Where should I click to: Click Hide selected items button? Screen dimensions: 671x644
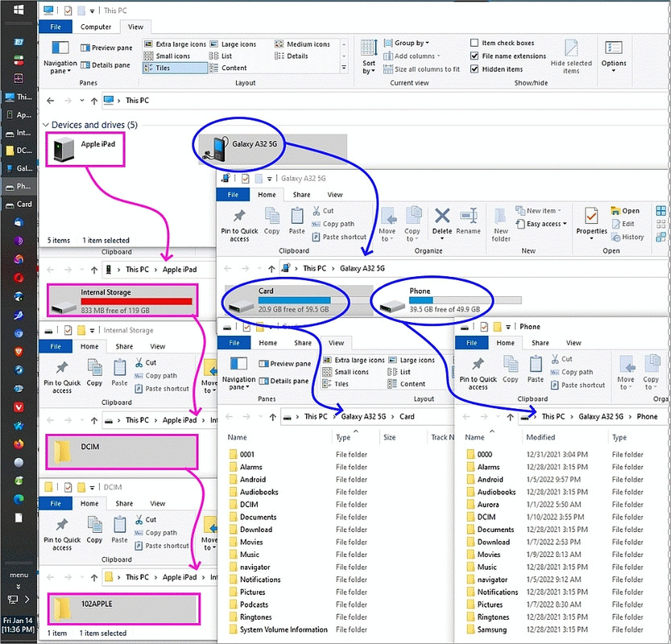[571, 57]
